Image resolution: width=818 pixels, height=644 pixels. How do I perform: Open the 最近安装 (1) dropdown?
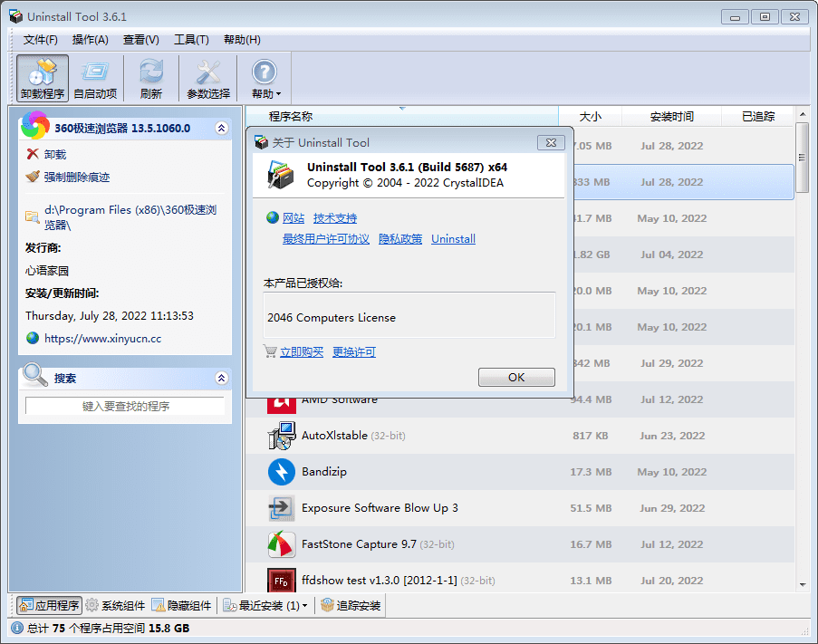(x=265, y=605)
